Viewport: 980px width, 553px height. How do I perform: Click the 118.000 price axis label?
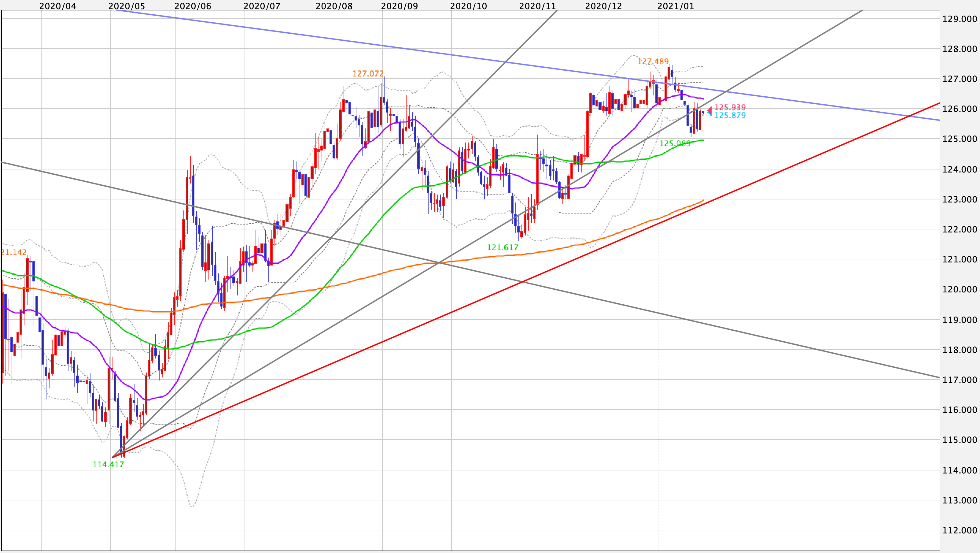[x=960, y=350]
